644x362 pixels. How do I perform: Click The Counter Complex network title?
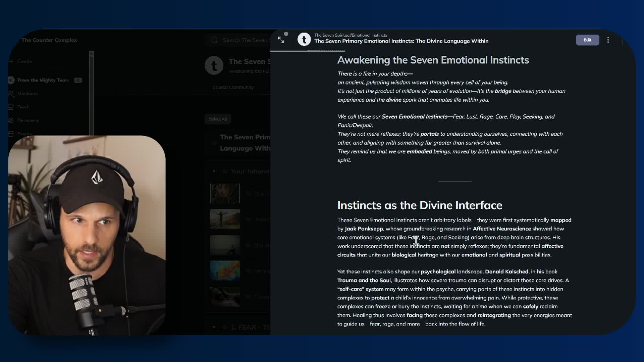click(x=49, y=40)
